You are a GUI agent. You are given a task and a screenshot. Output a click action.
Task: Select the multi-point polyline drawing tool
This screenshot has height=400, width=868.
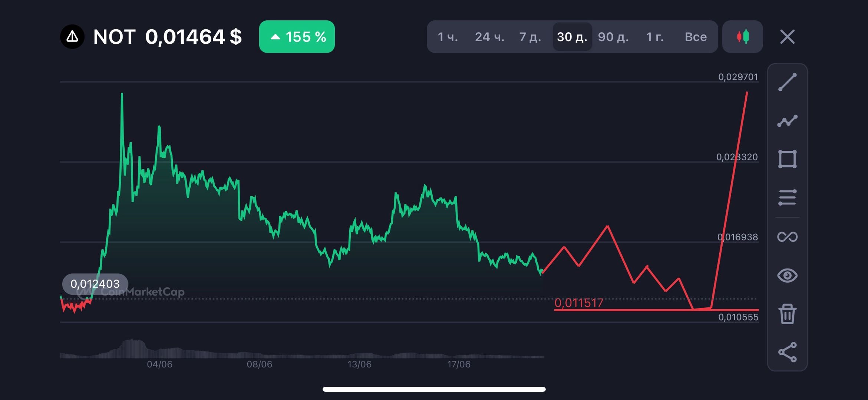pyautogui.click(x=787, y=121)
